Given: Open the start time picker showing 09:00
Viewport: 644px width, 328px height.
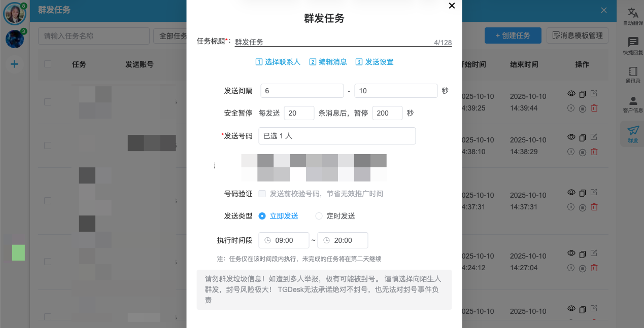Looking at the screenshot, I should tap(284, 240).
